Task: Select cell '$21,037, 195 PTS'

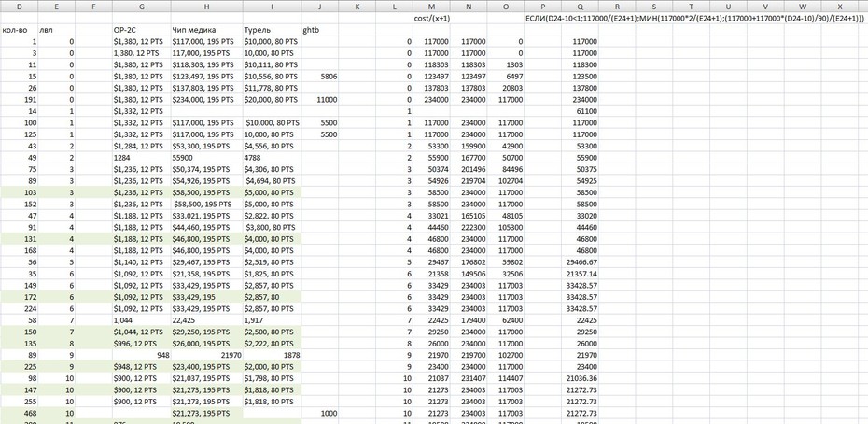Action: [x=206, y=378]
